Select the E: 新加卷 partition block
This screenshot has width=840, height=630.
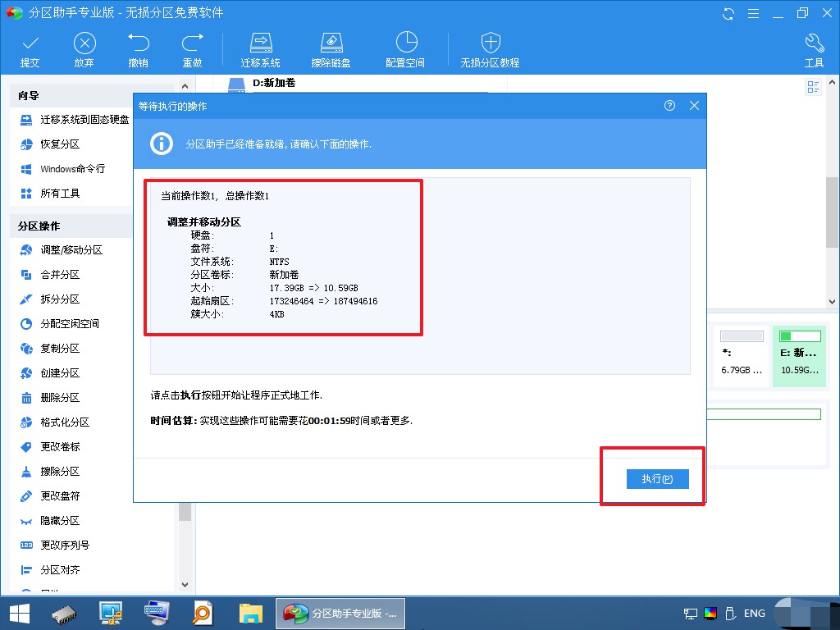point(800,356)
